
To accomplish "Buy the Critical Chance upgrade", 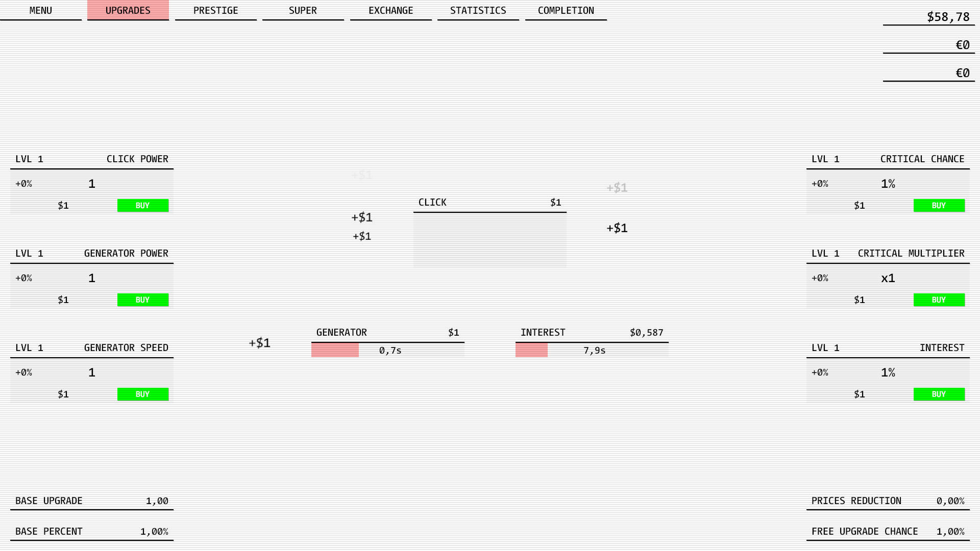I will click(x=938, y=205).
